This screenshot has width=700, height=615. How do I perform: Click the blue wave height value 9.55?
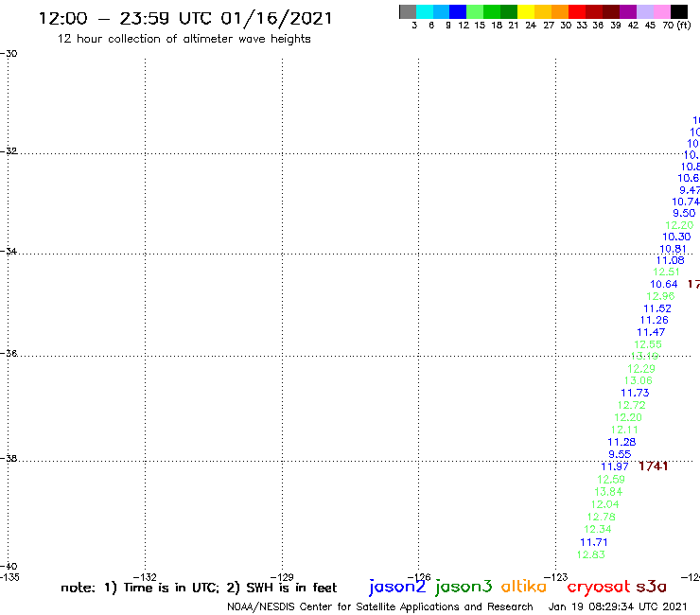click(x=620, y=454)
